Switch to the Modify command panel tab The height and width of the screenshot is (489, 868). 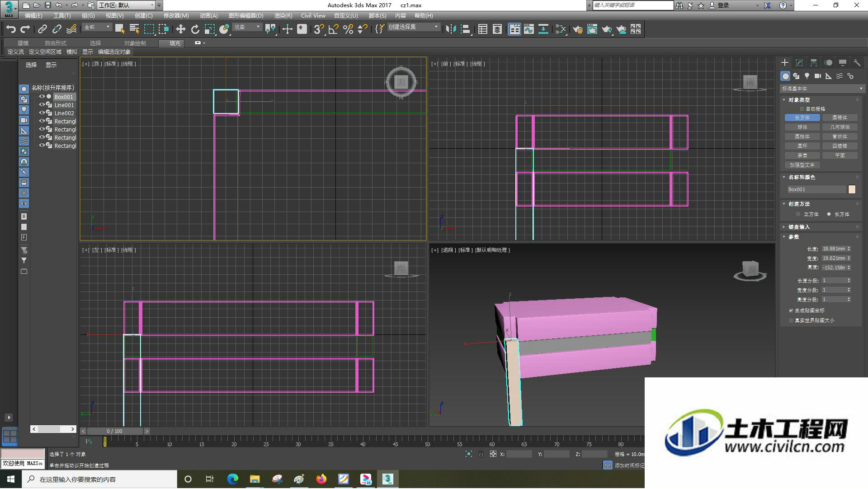click(x=799, y=63)
